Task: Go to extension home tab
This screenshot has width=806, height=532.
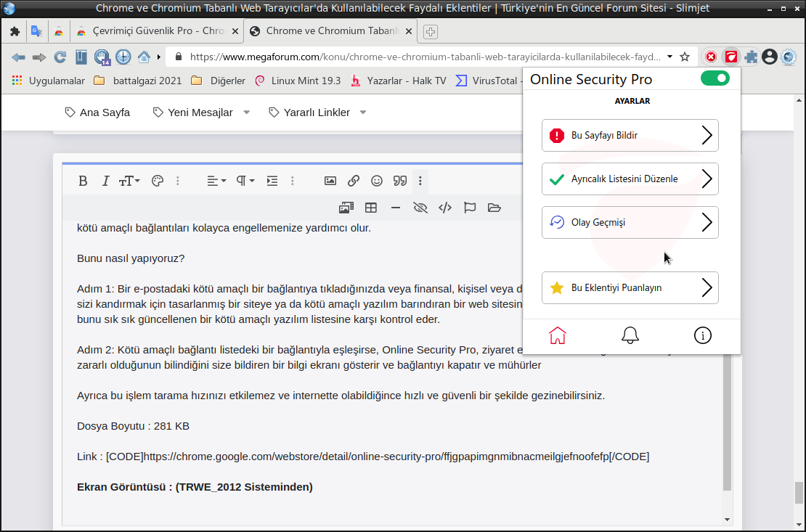Action: pyautogui.click(x=557, y=335)
